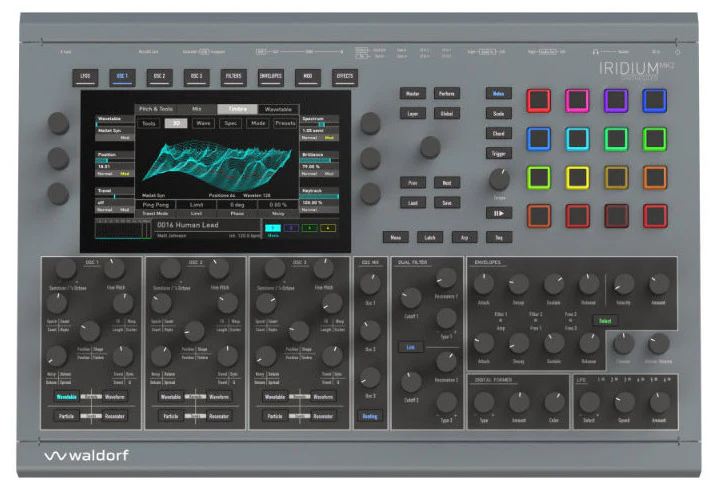Click the headphone icon on the top strip
The image size is (709, 490).
coord(596,52)
